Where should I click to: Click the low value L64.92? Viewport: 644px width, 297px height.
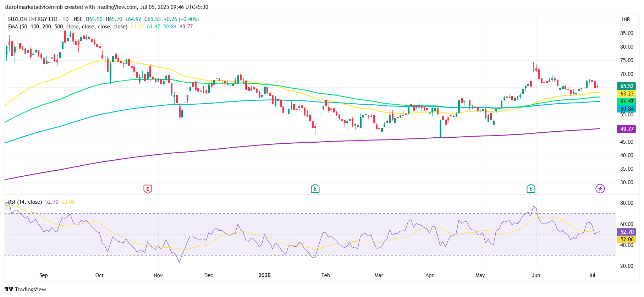click(133, 19)
